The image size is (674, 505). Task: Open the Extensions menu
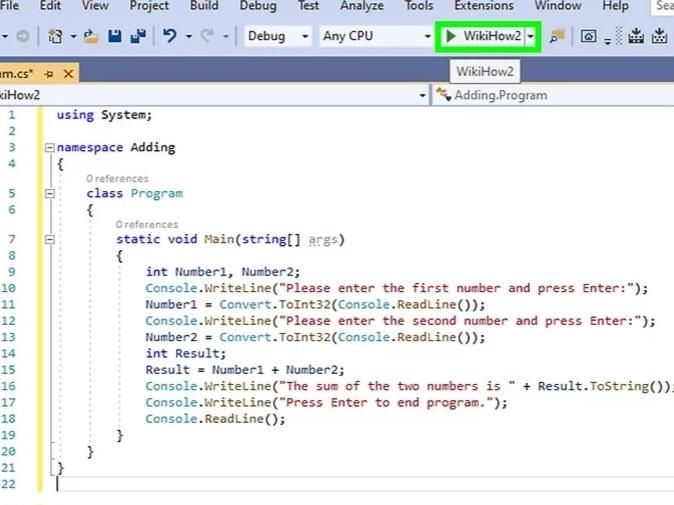pos(484,6)
